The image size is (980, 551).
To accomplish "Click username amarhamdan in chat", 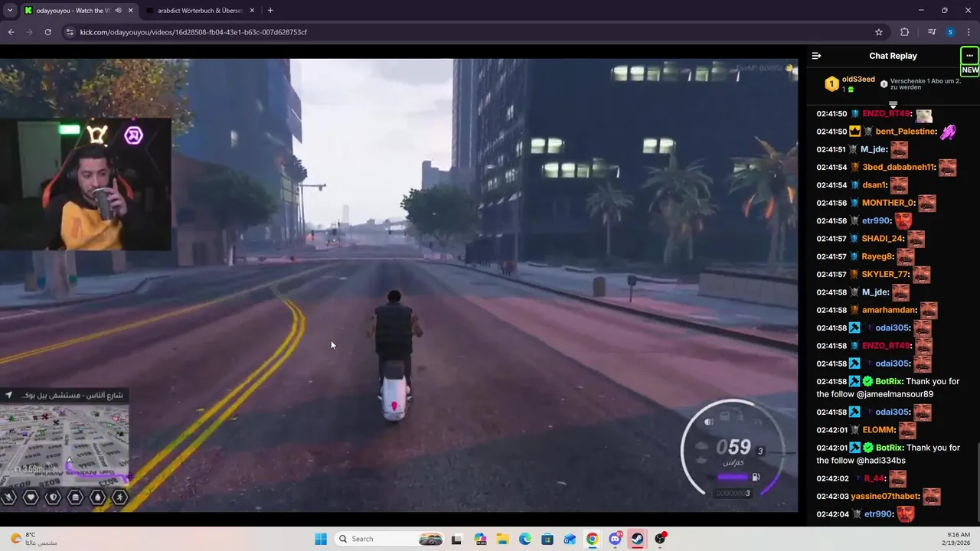I will coord(889,311).
